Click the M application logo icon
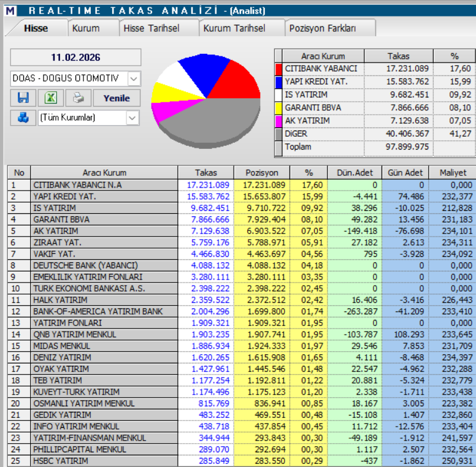The image size is (476, 467). [10, 10]
